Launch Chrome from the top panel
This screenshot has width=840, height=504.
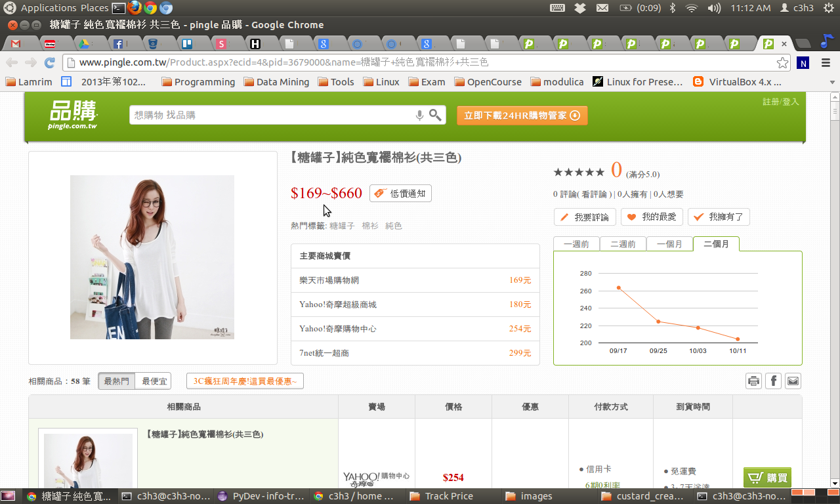pos(150,8)
